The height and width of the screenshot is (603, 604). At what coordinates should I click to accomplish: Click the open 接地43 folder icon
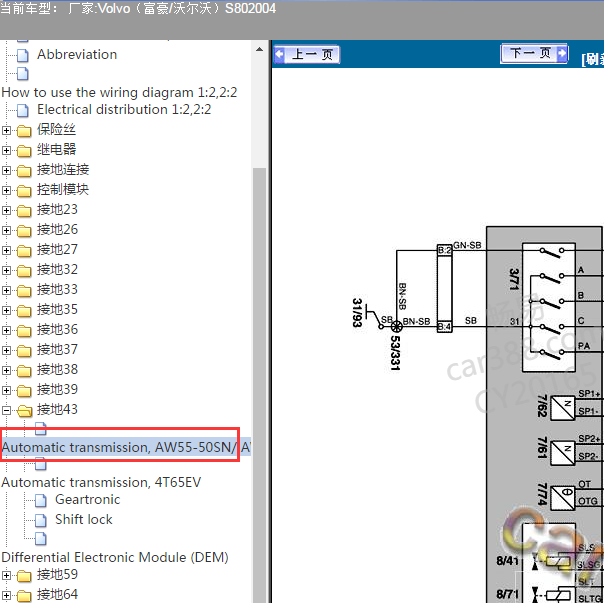click(24, 411)
